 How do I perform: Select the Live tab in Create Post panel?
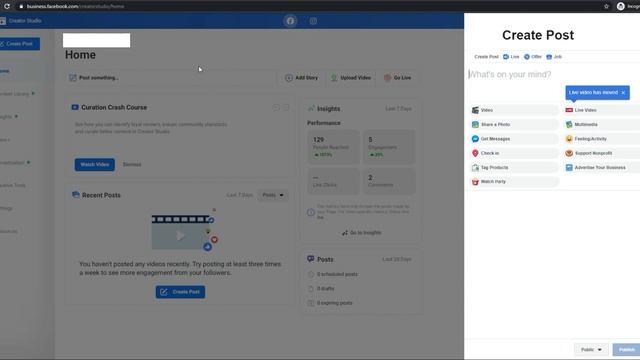pyautogui.click(x=511, y=57)
